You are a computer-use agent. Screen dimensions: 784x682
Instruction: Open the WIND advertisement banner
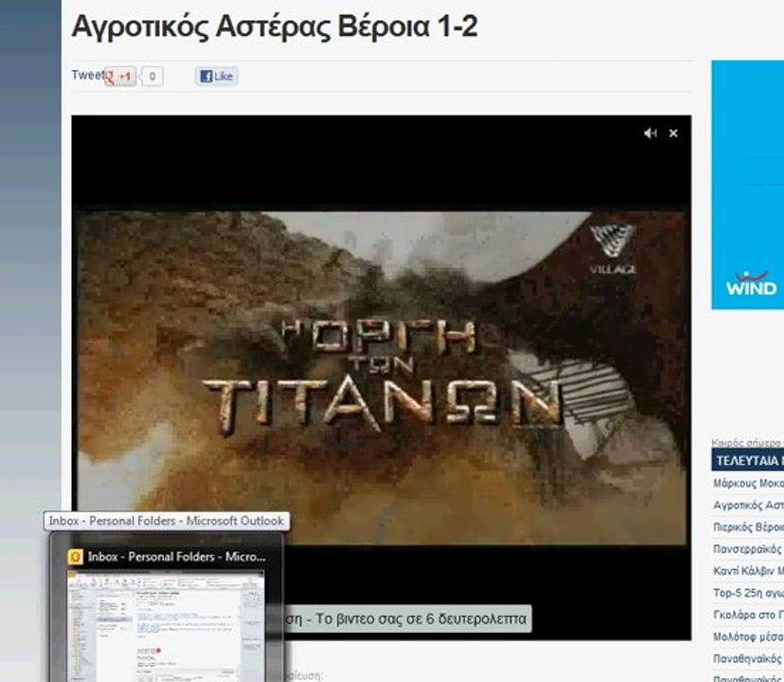[747, 185]
